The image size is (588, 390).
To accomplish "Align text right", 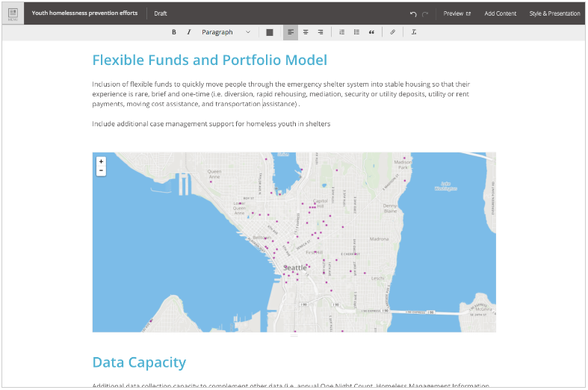I will (x=321, y=32).
